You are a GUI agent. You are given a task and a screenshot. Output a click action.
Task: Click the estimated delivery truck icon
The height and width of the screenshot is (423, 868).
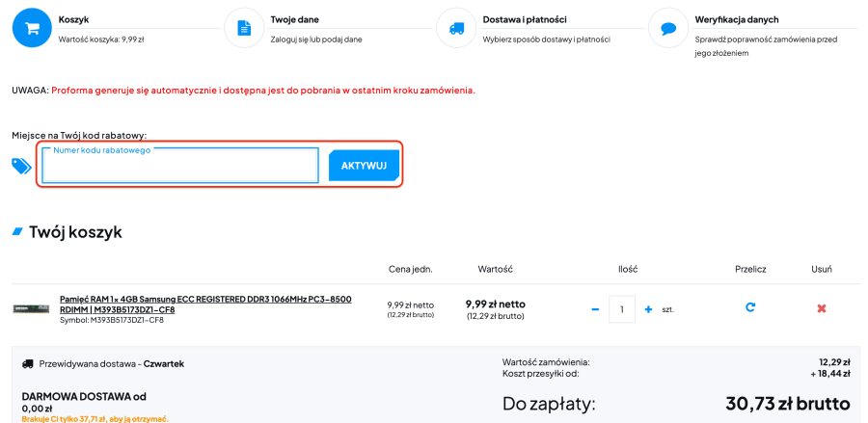coord(27,364)
